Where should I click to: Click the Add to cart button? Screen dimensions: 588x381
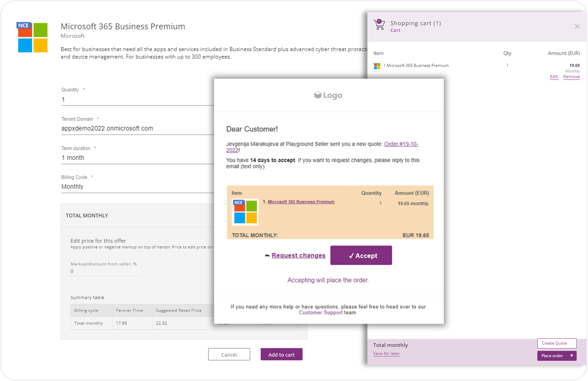281,354
